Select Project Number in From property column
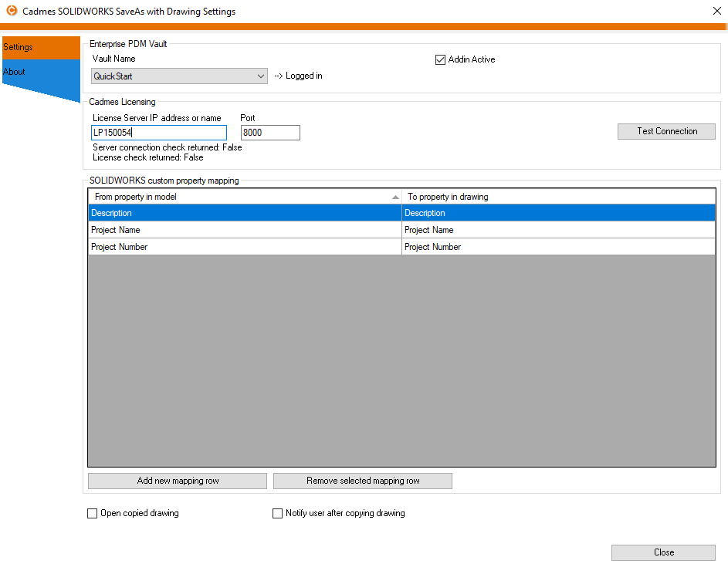Screen dimensions: 728x574 (x=245, y=247)
